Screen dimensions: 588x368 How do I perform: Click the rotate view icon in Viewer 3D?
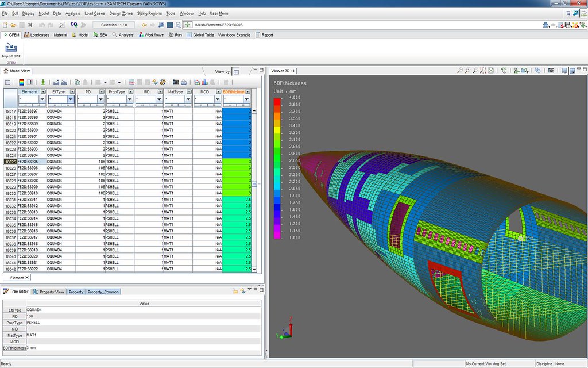[x=504, y=70]
